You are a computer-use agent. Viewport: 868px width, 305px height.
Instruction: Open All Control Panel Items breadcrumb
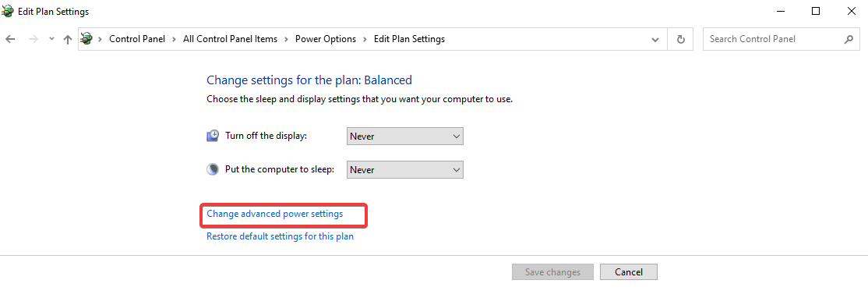(x=231, y=39)
